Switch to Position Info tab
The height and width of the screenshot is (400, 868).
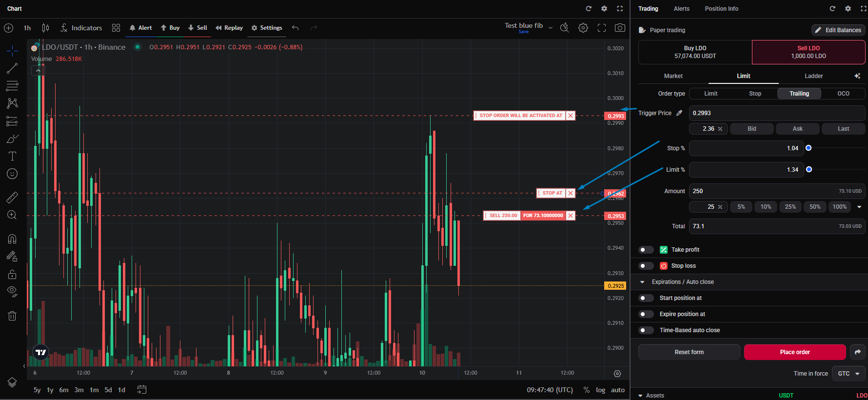(721, 9)
